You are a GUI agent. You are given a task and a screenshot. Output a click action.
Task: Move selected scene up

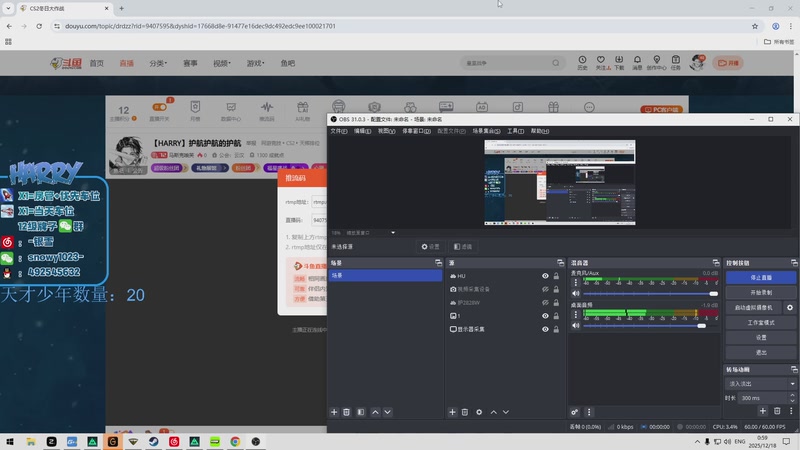point(375,412)
